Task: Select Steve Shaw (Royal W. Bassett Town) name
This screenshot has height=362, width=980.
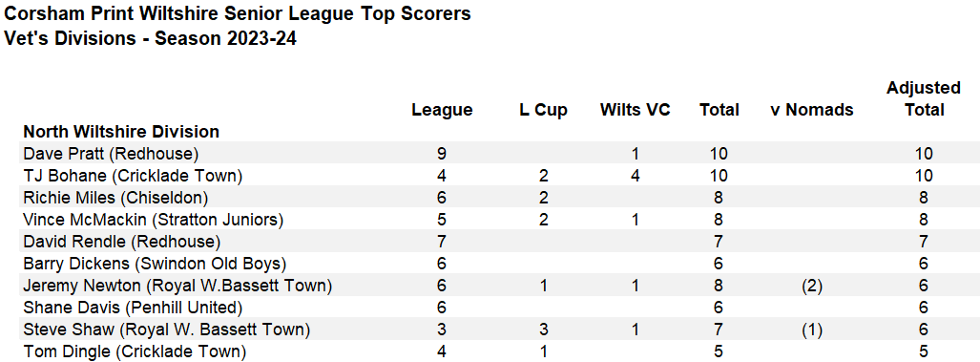Action: pos(167,330)
